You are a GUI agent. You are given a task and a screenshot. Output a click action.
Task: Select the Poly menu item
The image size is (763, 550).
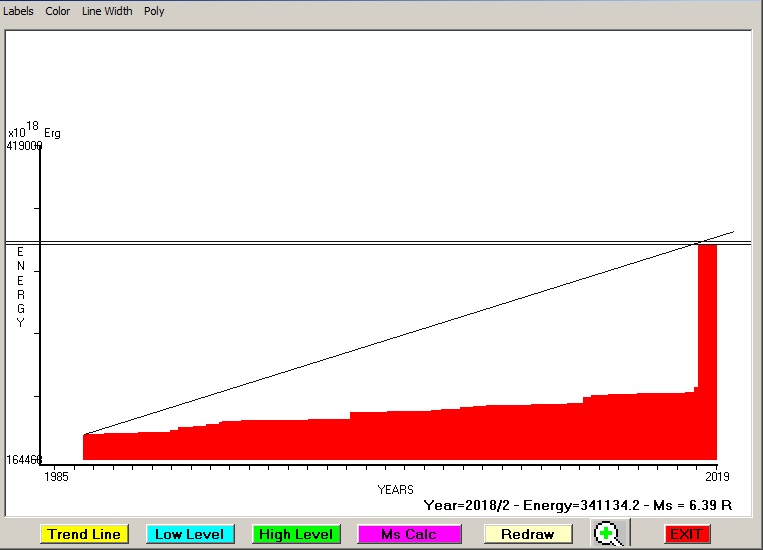154,11
